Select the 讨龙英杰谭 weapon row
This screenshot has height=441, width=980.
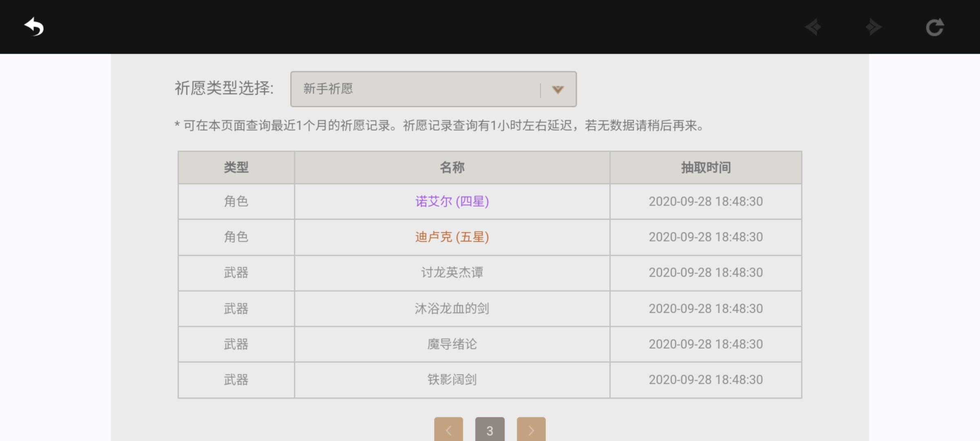490,273
